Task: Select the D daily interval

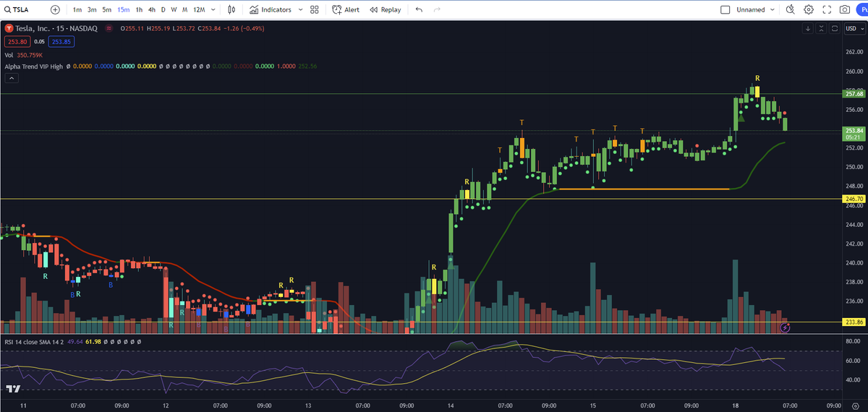Action: (163, 10)
